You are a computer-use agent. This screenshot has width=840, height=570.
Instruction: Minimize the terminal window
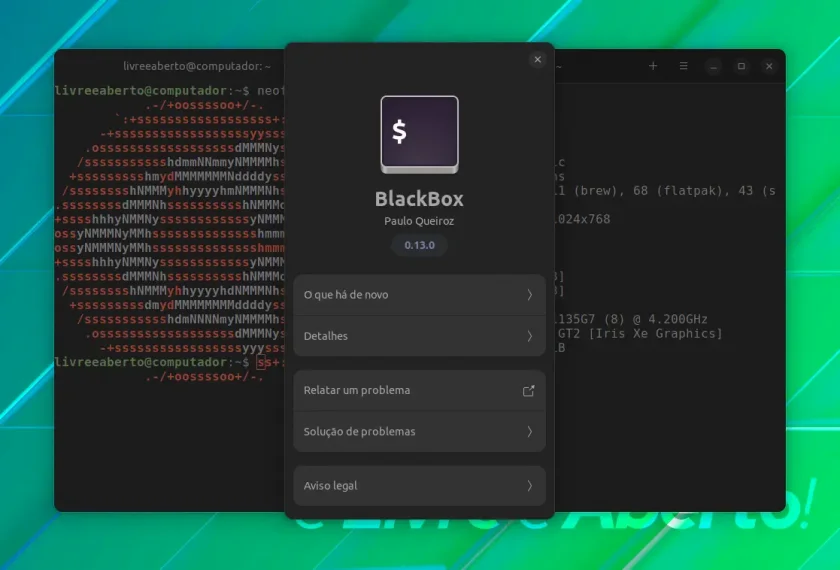714,66
